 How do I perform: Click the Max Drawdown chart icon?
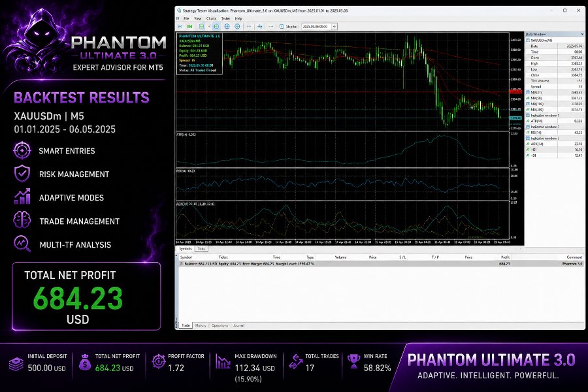click(x=223, y=361)
